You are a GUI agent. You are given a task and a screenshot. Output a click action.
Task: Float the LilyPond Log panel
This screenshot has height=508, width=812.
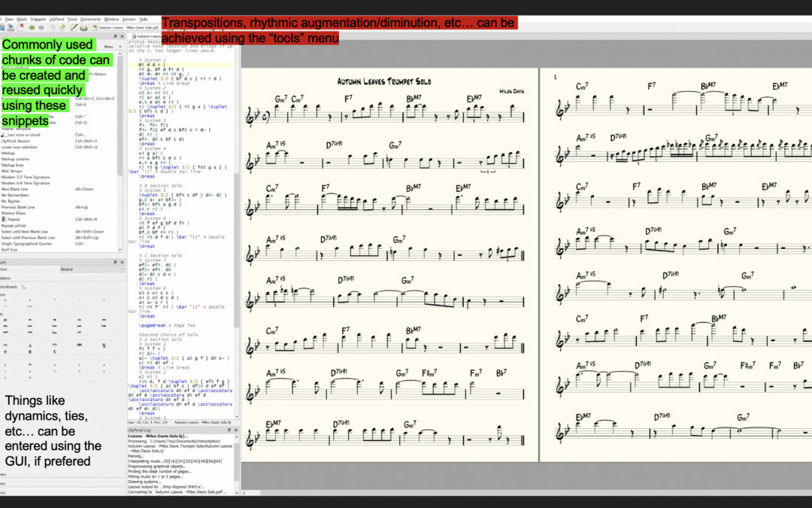(x=229, y=430)
